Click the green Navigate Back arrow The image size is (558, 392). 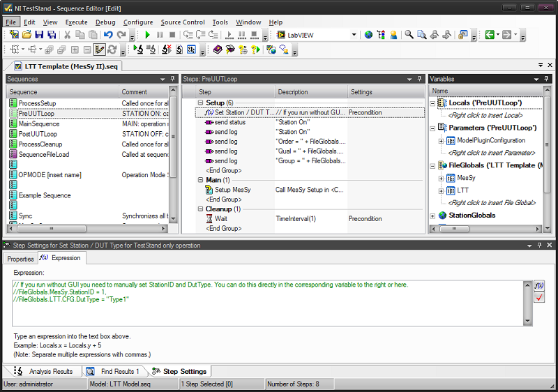(490, 34)
